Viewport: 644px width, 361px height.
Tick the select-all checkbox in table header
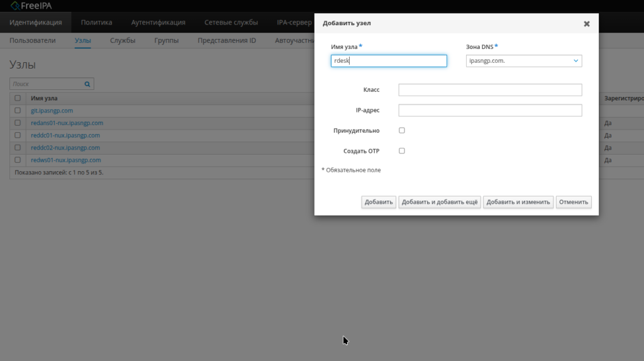[18, 98]
